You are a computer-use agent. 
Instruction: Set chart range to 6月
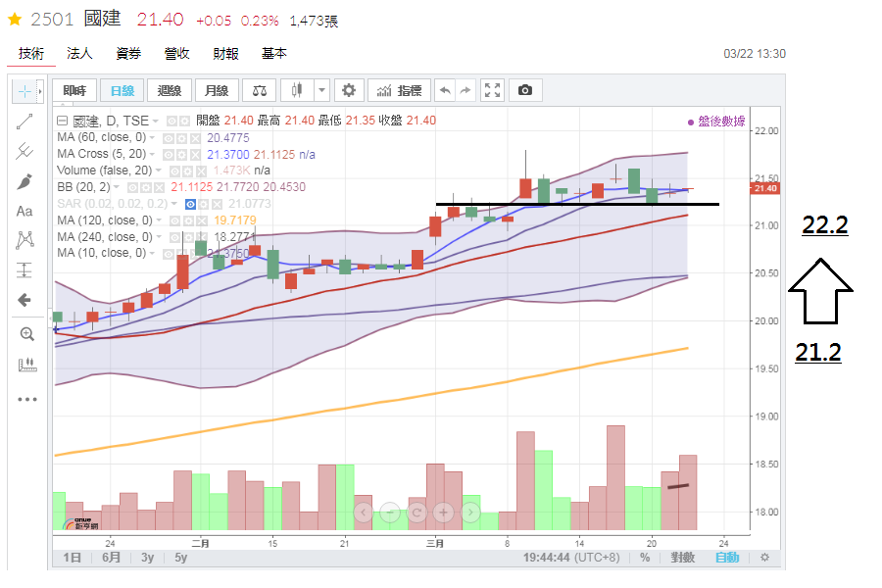(111, 558)
